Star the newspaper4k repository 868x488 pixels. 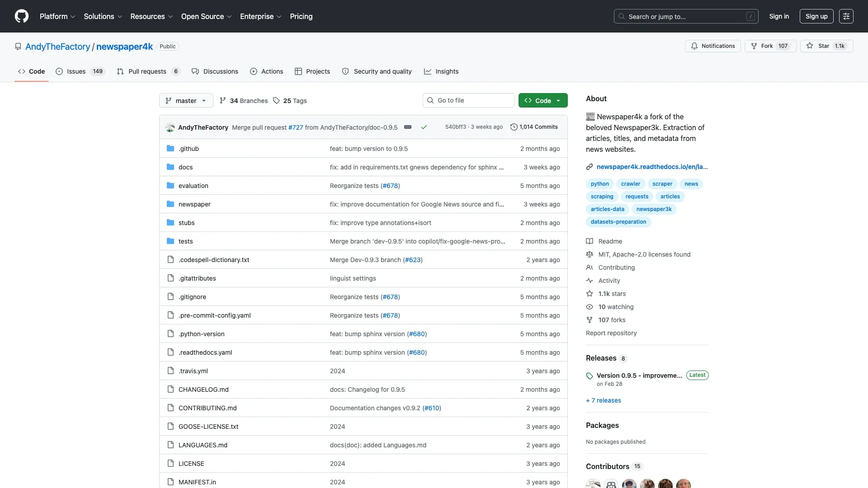click(826, 46)
